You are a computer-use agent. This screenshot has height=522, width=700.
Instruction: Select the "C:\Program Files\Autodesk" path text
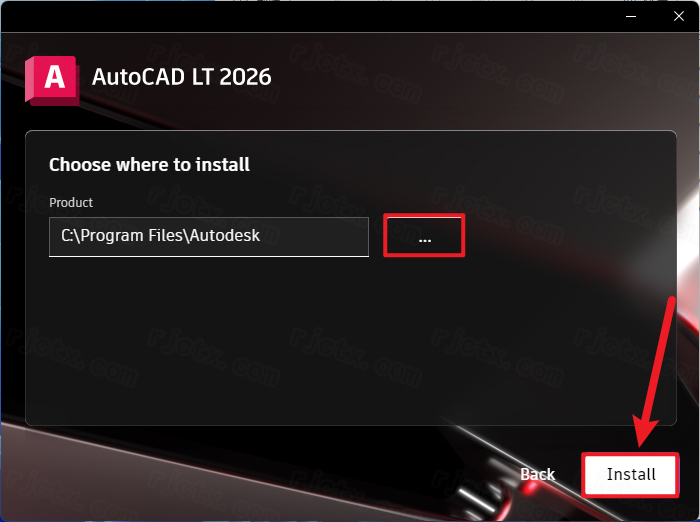pos(160,235)
